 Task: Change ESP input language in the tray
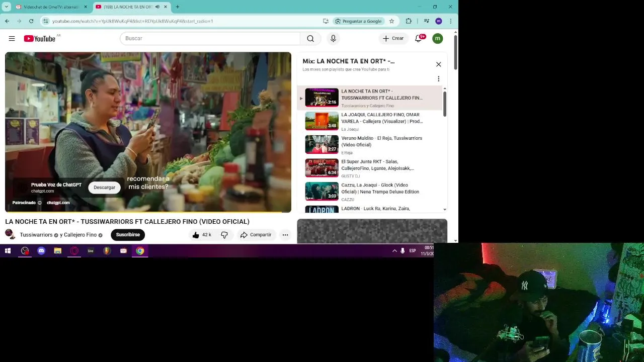pyautogui.click(x=413, y=251)
